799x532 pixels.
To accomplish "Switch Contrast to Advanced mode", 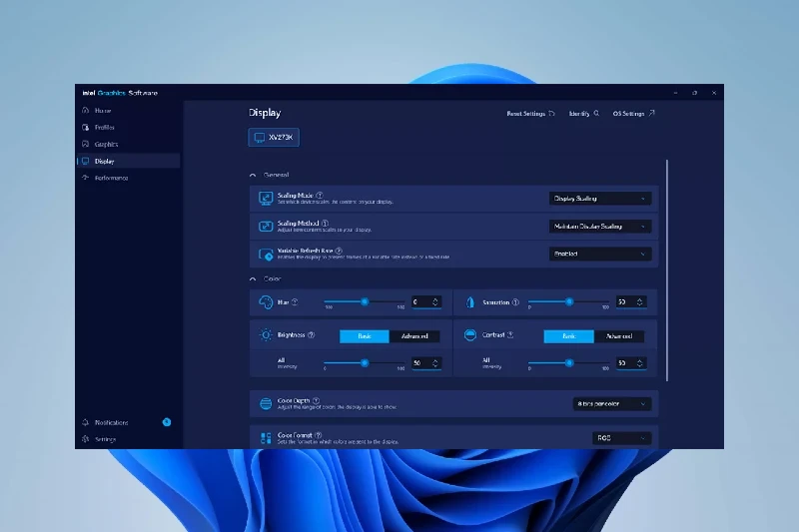I will pos(618,336).
